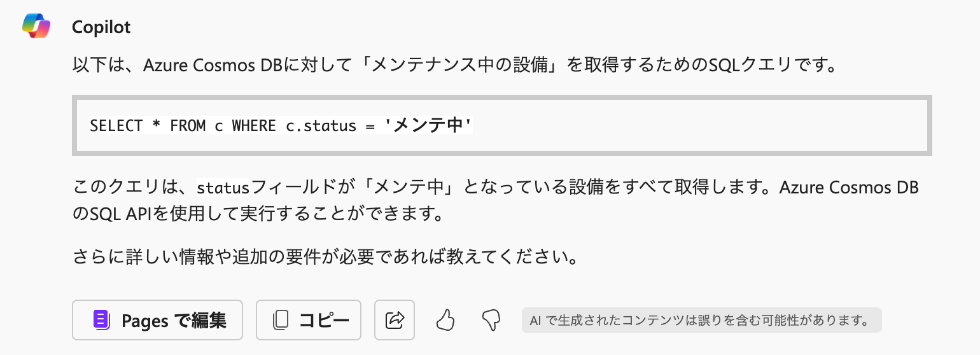Image resolution: width=980 pixels, height=355 pixels.
Task: Give the response a thumbs down
Action: point(491,320)
